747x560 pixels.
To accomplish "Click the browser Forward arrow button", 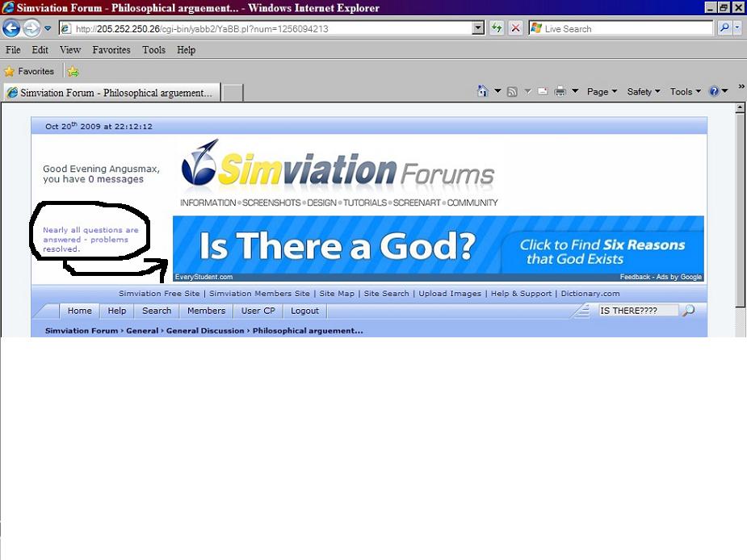I will tap(31, 28).
